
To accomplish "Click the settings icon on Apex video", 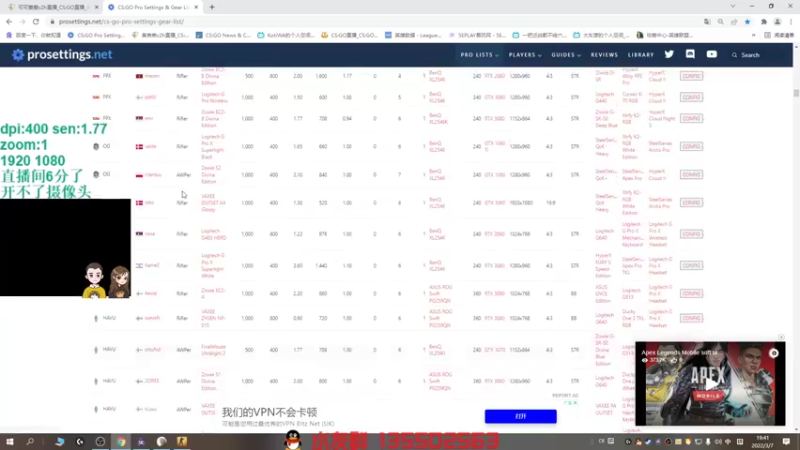I will 773,353.
